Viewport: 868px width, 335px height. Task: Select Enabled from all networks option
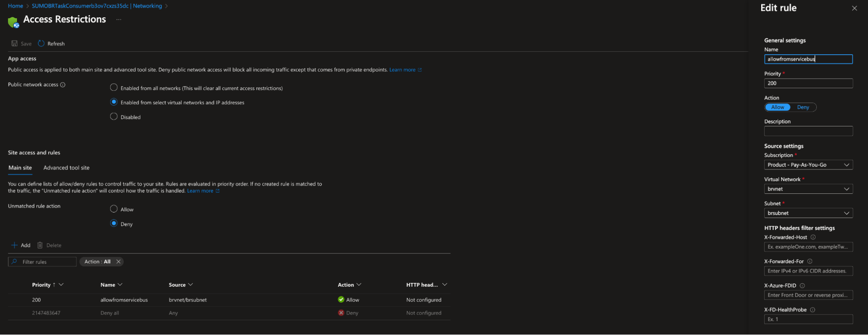(x=114, y=88)
